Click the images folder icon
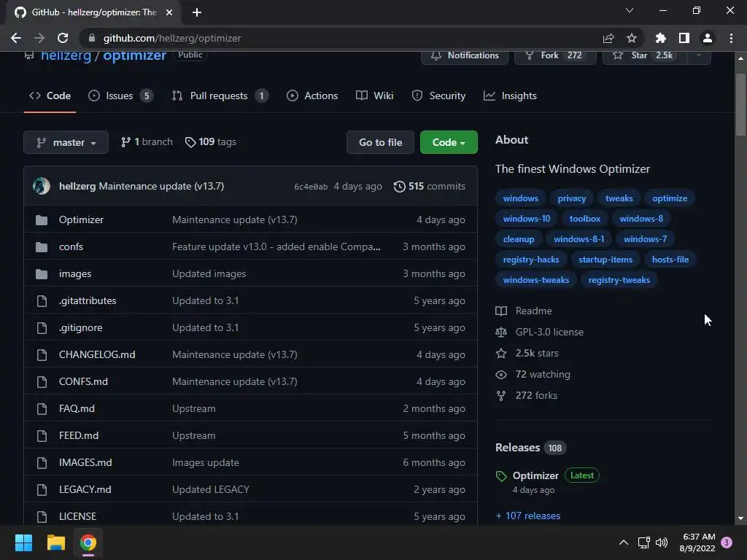The width and height of the screenshot is (747, 560). (42, 274)
